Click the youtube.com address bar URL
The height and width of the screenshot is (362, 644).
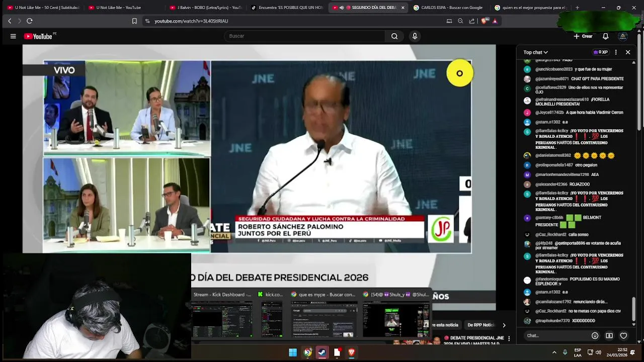click(x=191, y=21)
